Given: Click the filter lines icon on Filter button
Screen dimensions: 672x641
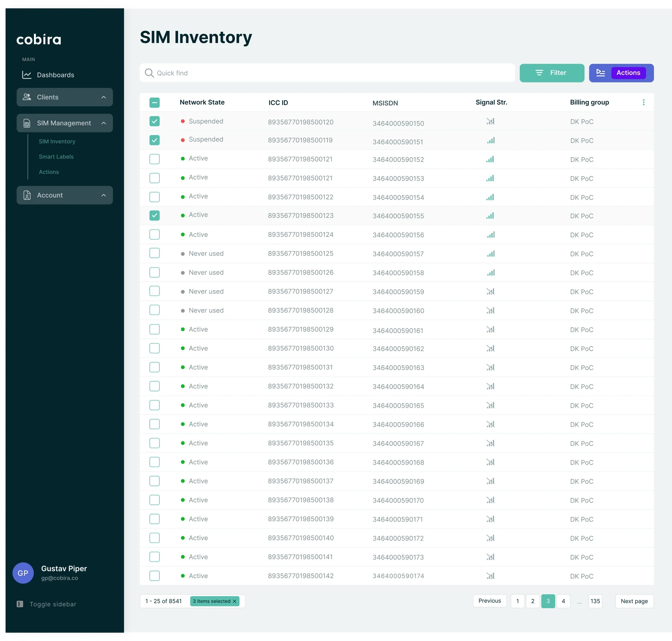Looking at the screenshot, I should pos(539,73).
